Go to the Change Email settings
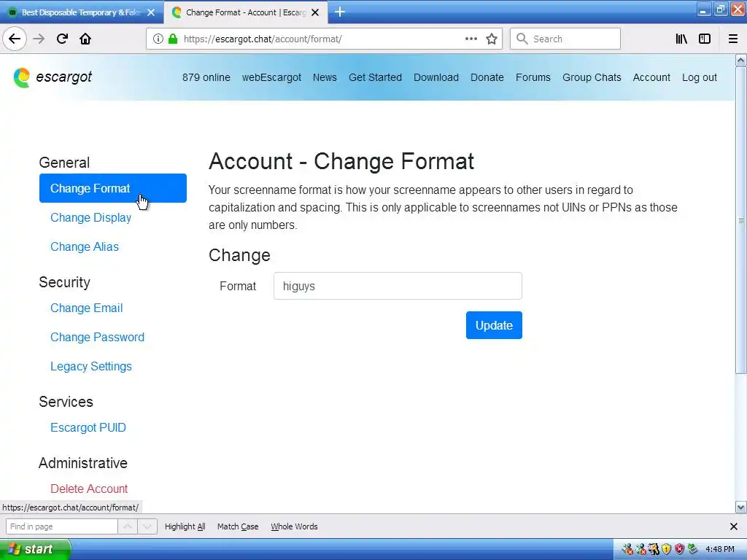Image resolution: width=747 pixels, height=560 pixels. tap(86, 308)
